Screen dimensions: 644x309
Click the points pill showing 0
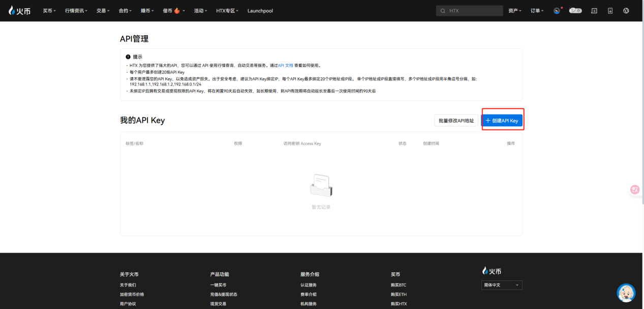coord(575,11)
